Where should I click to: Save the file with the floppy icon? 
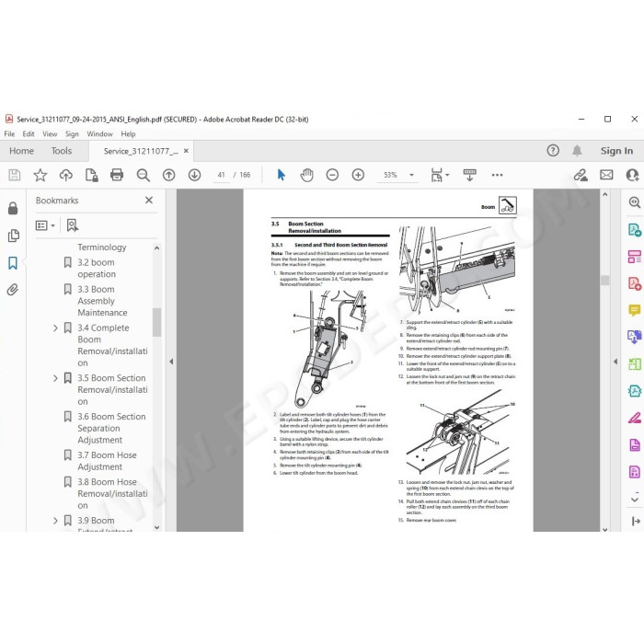(15, 175)
